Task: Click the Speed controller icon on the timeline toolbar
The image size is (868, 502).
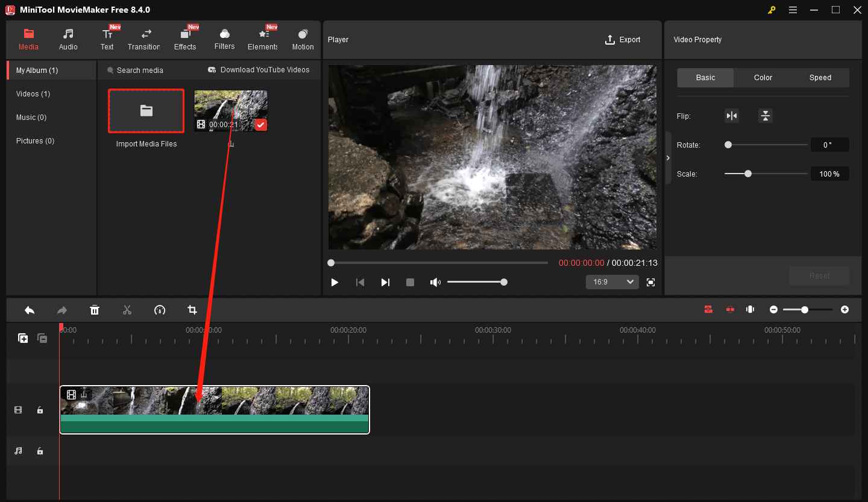Action: coord(160,310)
